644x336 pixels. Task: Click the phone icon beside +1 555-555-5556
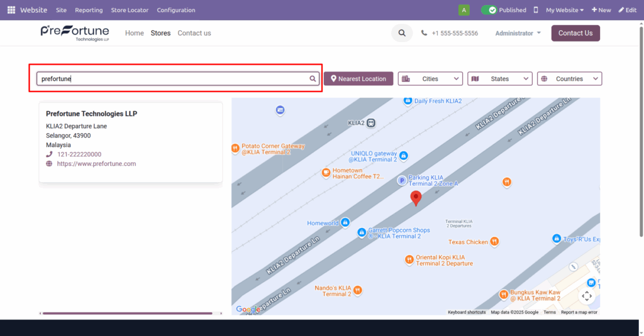424,33
